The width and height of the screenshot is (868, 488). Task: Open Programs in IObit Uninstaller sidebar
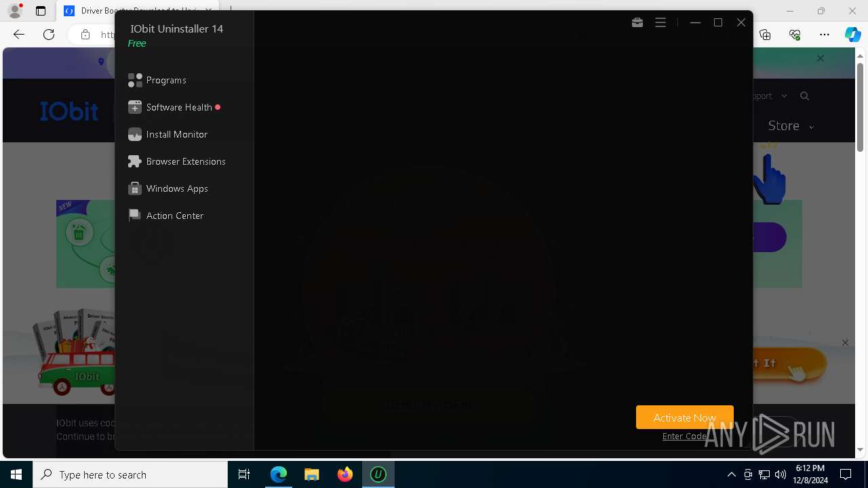tap(166, 80)
